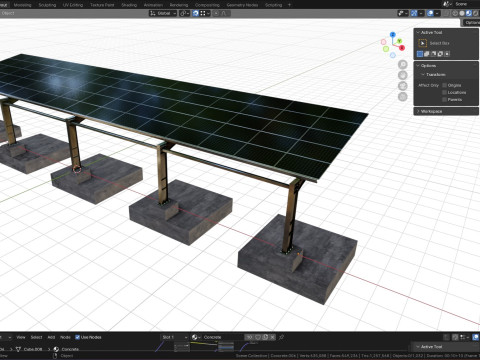Viewport: 480px width, 360px height.
Task: Open the Slot 1 material slot dropdown
Action: tap(175, 337)
